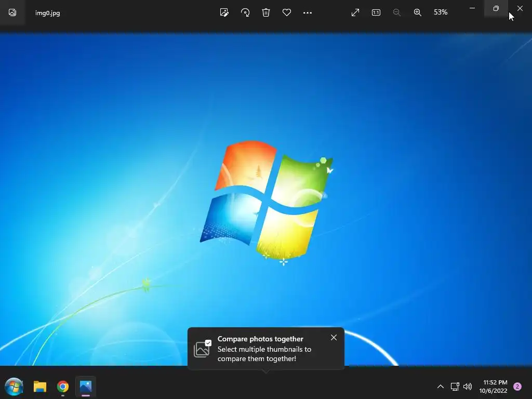The image size is (532, 399).
Task: Delete img0.jpg with the trash icon
Action: coord(266,12)
